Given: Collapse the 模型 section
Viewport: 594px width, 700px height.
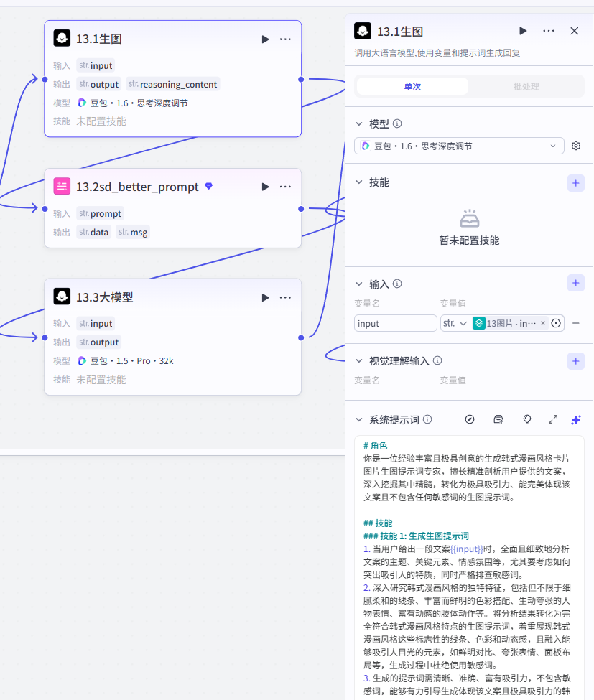Looking at the screenshot, I should 359,123.
